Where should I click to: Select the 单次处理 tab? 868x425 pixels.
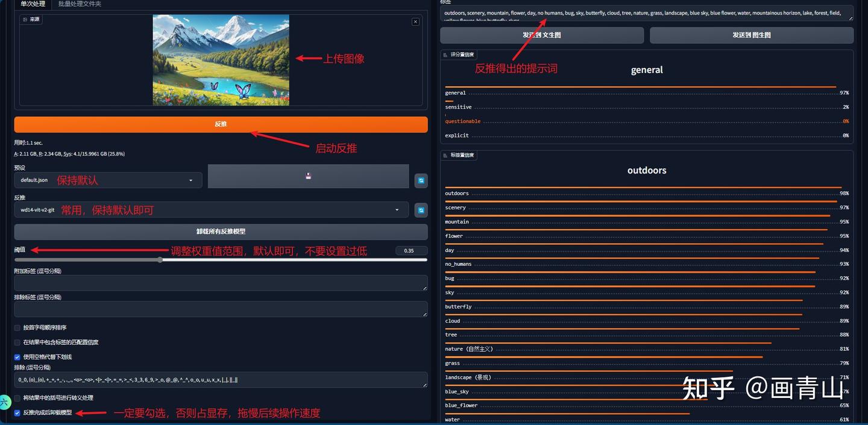(x=33, y=4)
